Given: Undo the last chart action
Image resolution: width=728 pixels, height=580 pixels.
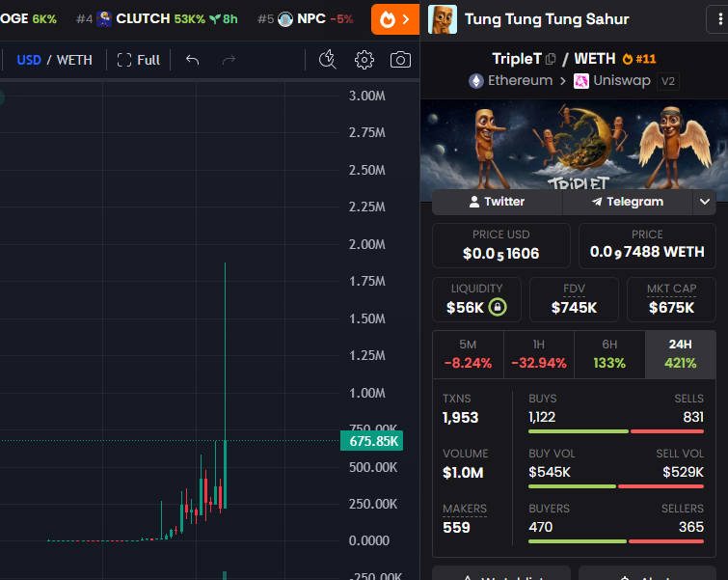Looking at the screenshot, I should (x=192, y=60).
